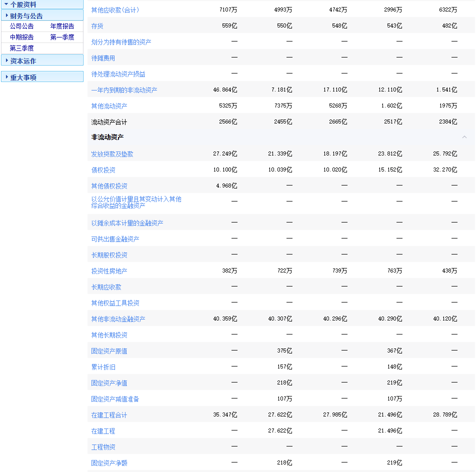Image resolution: width=476 pixels, height=472 pixels.
Task: Collapse the 财务与公告 sidebar section
Action: point(26,16)
